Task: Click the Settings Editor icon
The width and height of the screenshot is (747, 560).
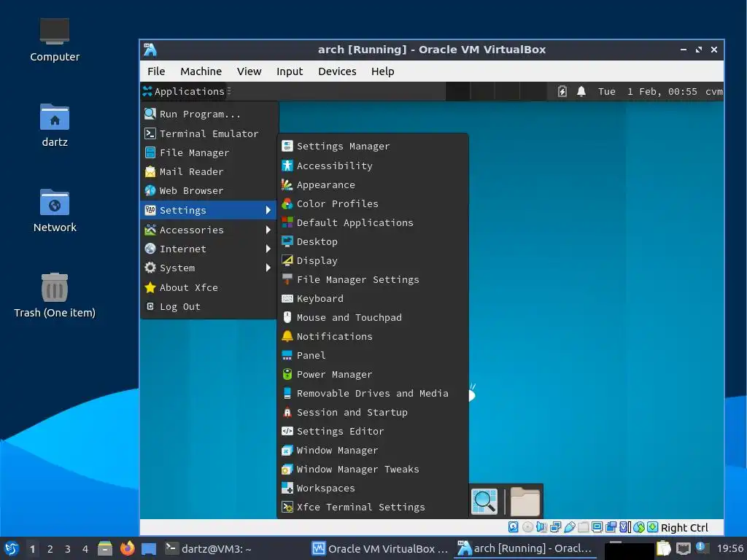Action: pos(287,432)
